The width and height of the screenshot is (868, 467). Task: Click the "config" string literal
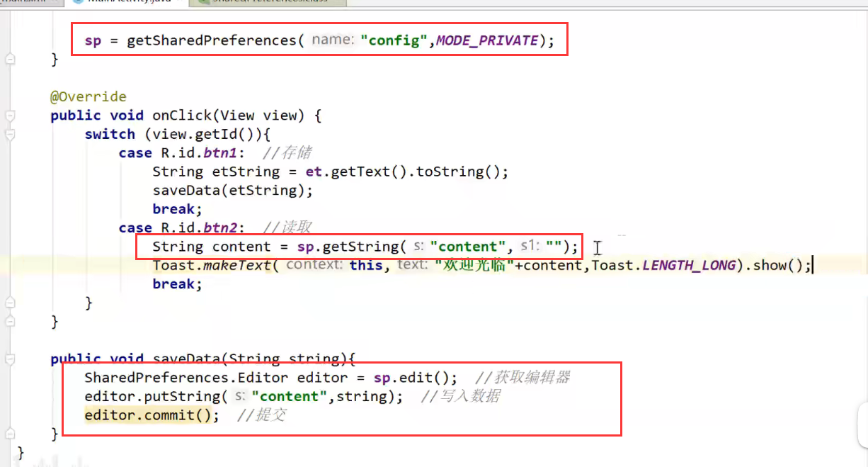click(394, 40)
